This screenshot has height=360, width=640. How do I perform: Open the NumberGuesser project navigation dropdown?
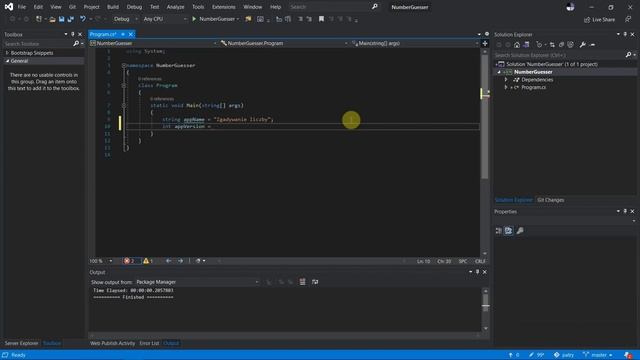pyautogui.click(x=153, y=43)
